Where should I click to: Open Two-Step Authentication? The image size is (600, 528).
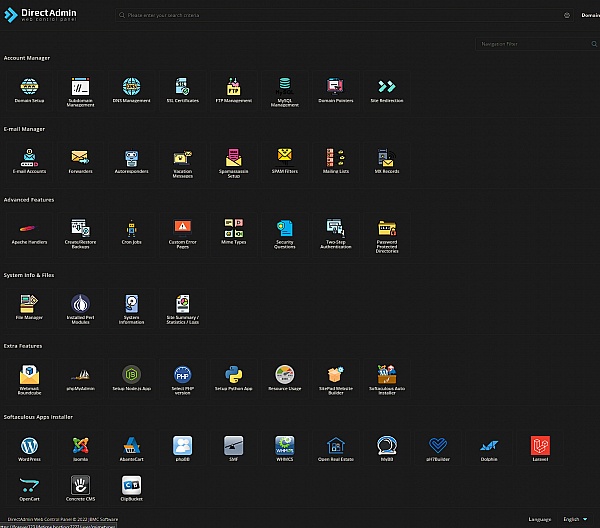coord(336,234)
